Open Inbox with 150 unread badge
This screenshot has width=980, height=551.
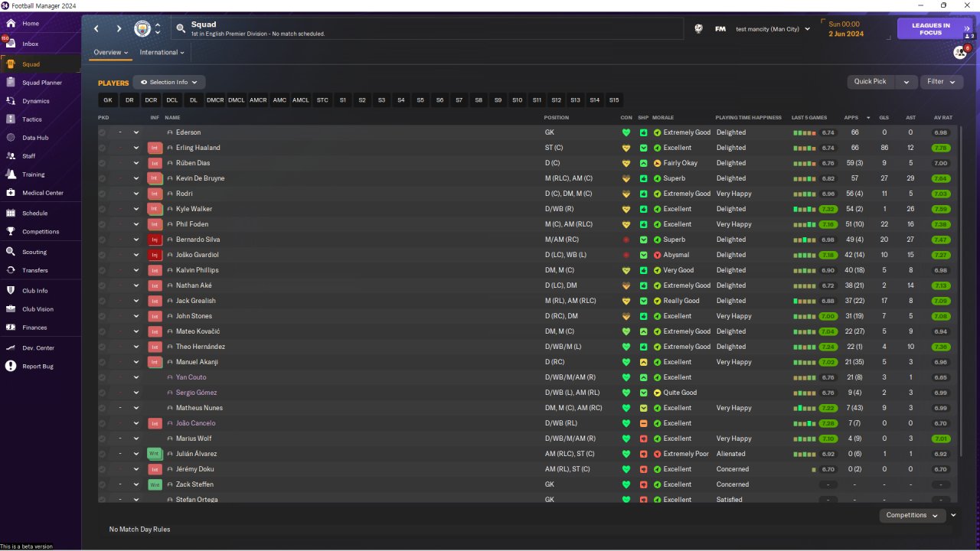(x=11, y=44)
